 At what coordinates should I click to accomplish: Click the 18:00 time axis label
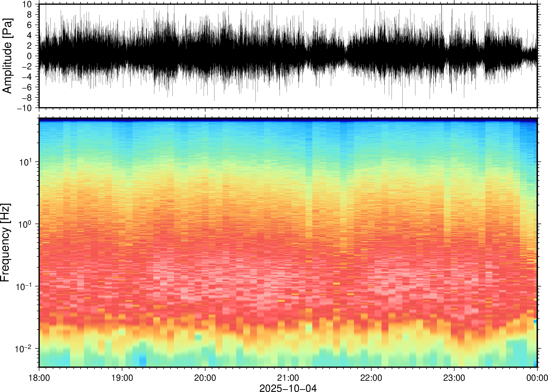[x=39, y=378]
